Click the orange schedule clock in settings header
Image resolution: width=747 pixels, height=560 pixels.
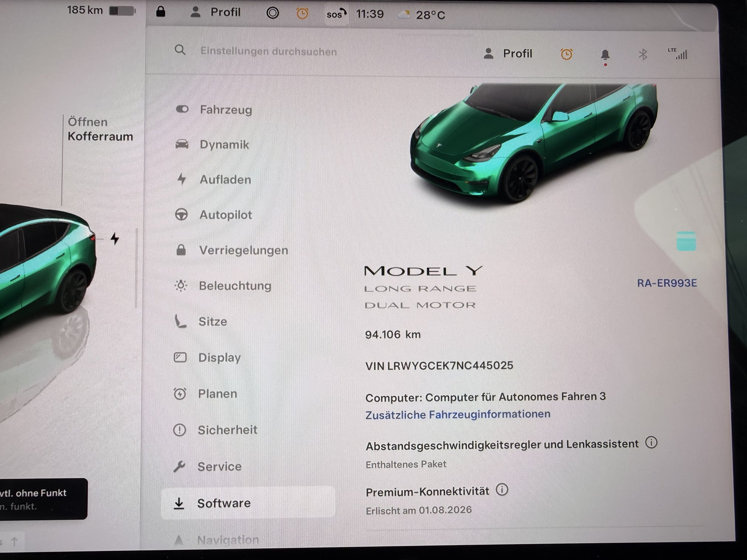pos(566,54)
